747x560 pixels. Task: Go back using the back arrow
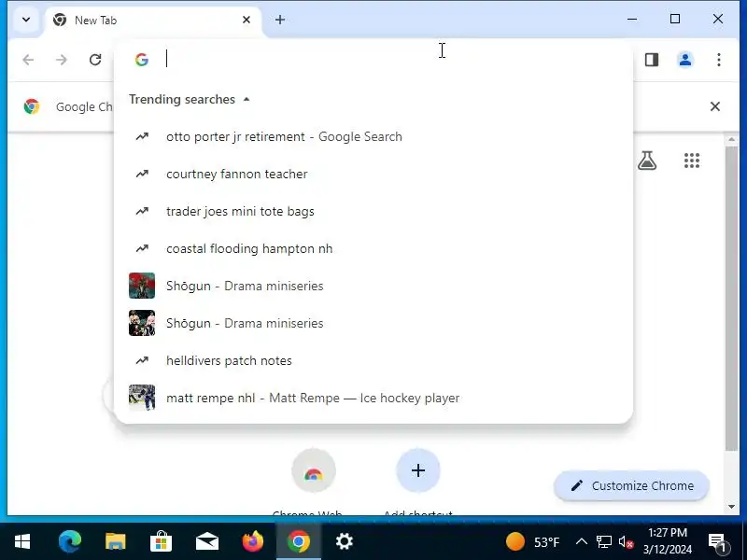28,60
